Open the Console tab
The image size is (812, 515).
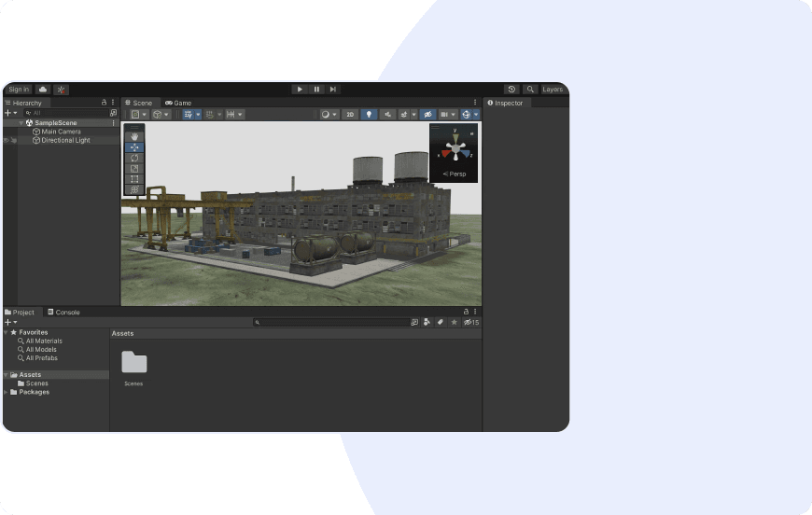click(63, 313)
